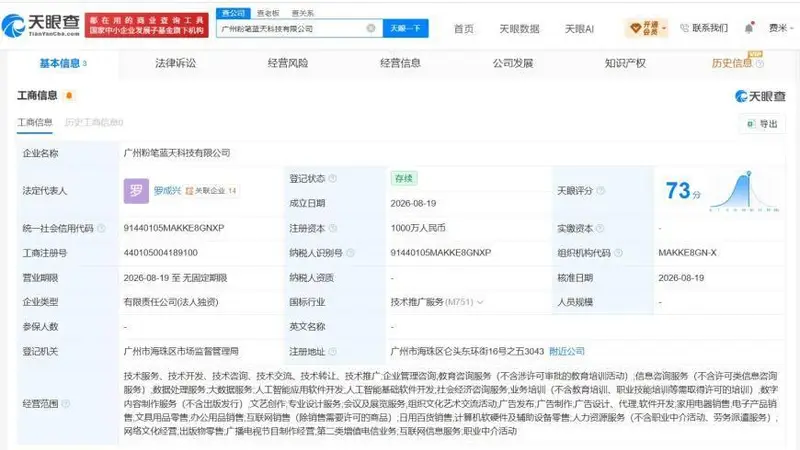
Task: Switch to 查老板 search tab
Action: [268, 13]
